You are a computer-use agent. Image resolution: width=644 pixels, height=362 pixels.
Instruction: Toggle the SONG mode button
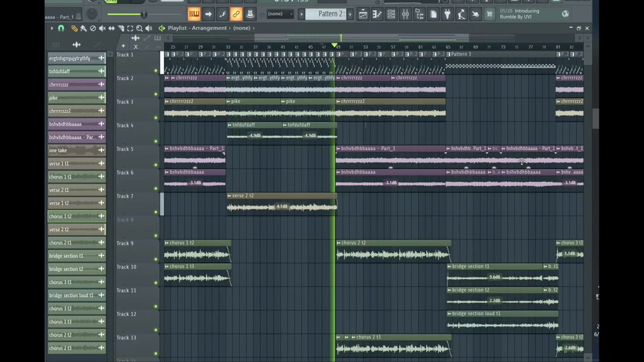click(x=111, y=2)
